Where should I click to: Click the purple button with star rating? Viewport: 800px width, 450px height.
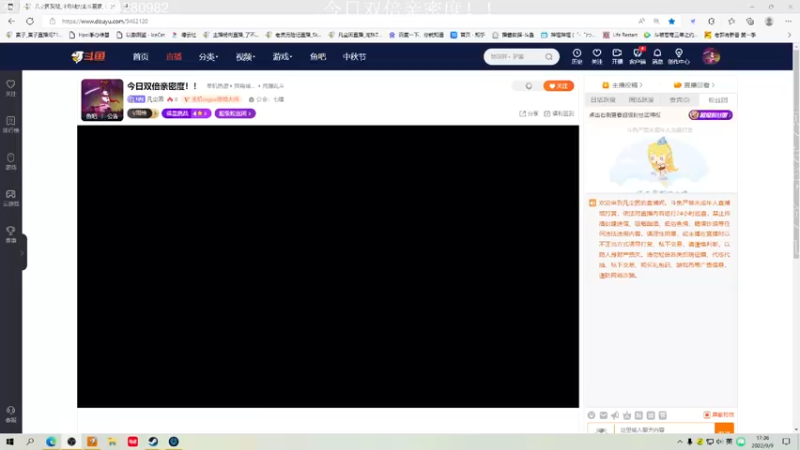click(186, 113)
